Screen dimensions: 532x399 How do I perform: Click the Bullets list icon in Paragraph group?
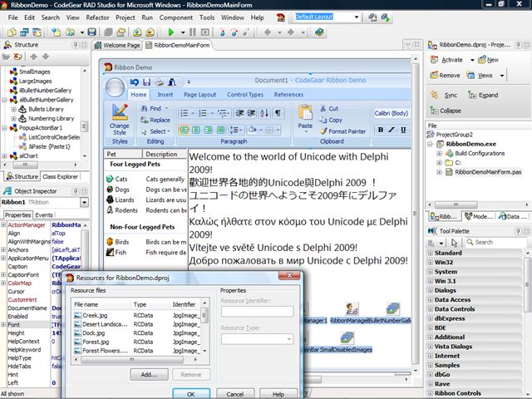tap(184, 113)
